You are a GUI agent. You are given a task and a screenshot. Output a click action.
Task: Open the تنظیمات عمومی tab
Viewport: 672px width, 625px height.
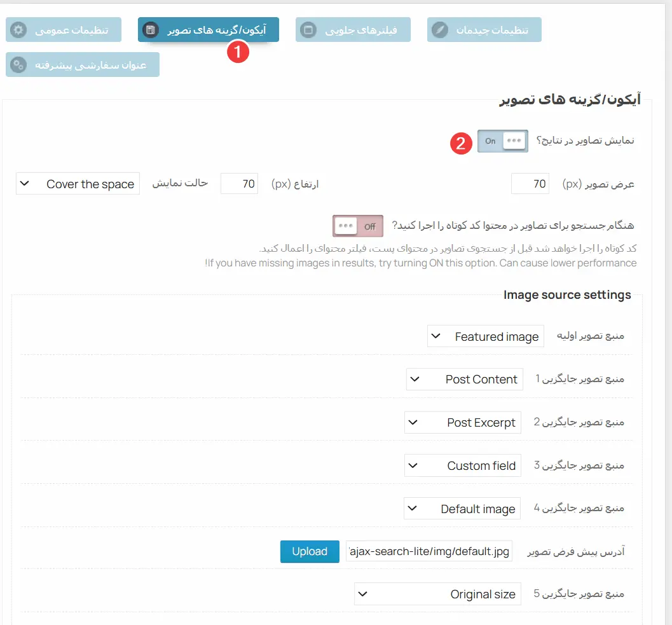click(64, 30)
